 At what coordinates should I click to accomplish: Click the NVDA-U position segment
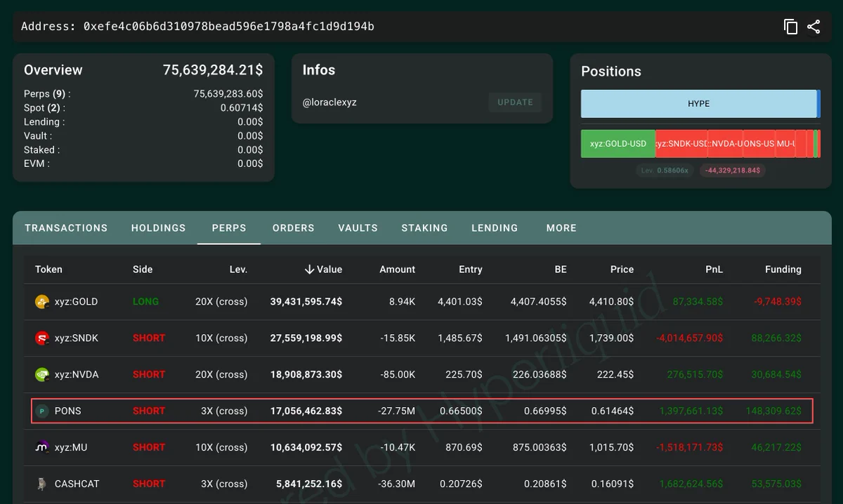pyautogui.click(x=726, y=143)
